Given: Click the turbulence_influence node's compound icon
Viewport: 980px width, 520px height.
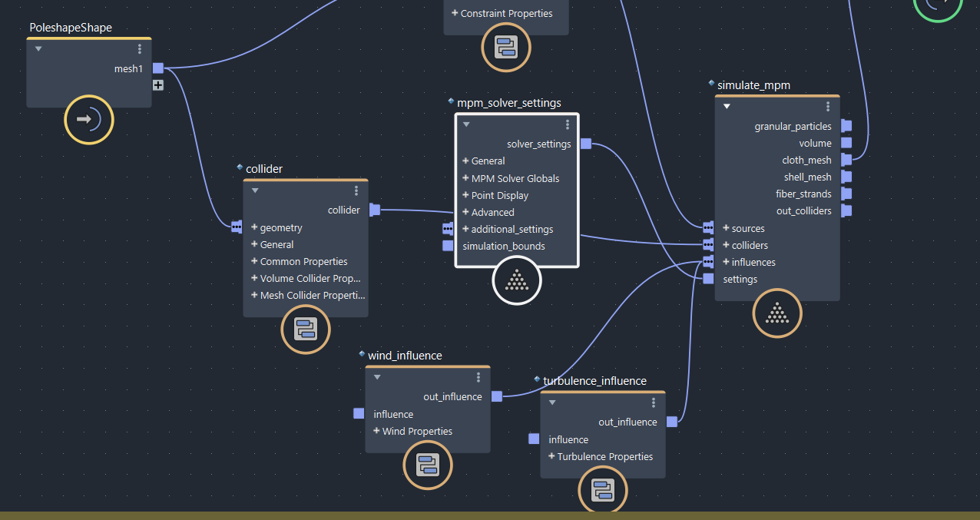Looking at the screenshot, I should tap(603, 491).
